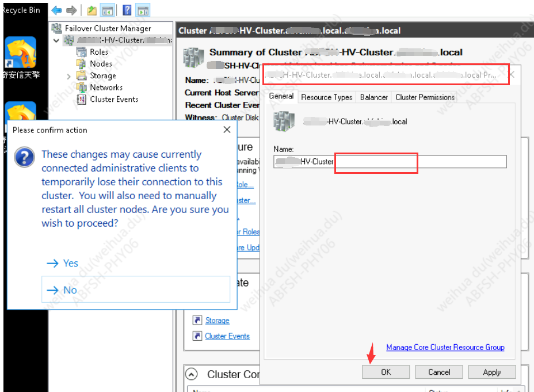Click the blue question mark icon

click(x=24, y=157)
